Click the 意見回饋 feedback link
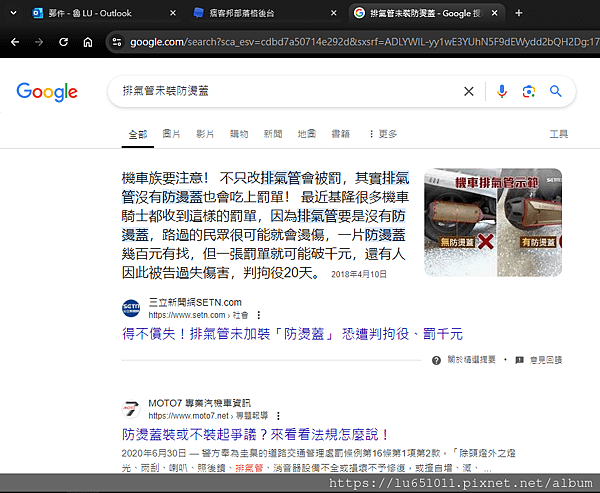The height and width of the screenshot is (493, 600). click(539, 360)
